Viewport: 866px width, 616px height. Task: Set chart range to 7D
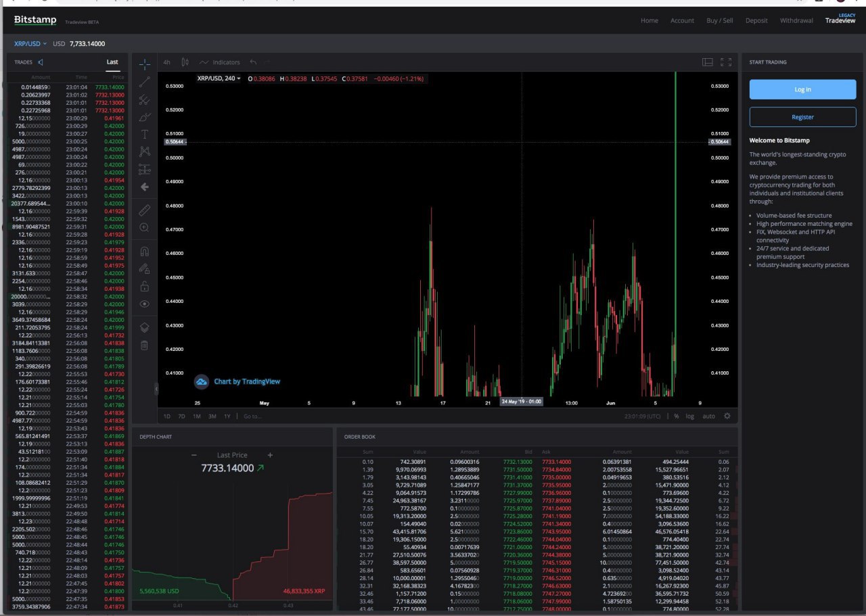point(181,416)
